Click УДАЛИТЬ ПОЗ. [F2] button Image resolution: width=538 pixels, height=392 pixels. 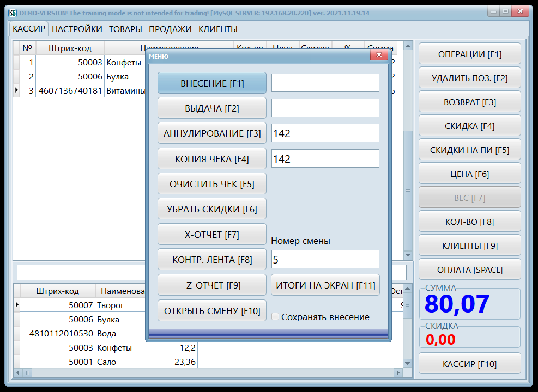[x=470, y=78]
